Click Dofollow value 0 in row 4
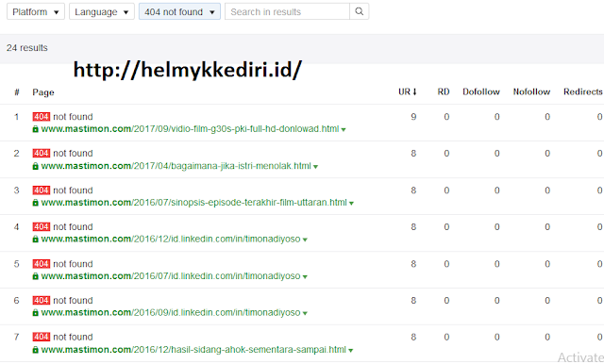The width and height of the screenshot is (604, 364). 497,226
